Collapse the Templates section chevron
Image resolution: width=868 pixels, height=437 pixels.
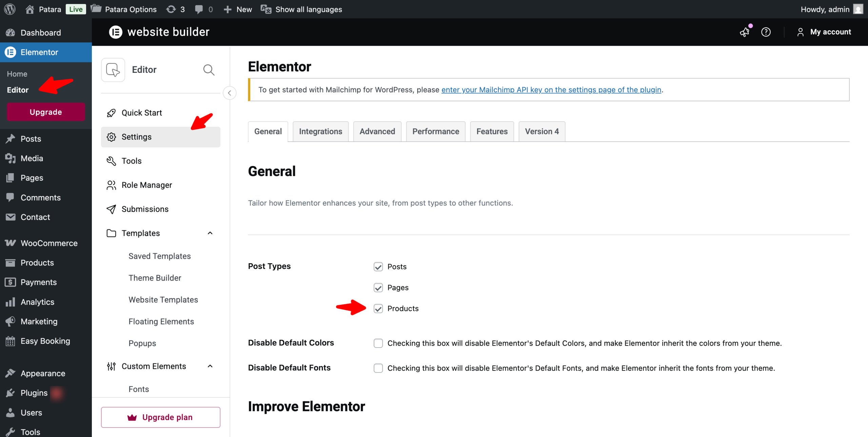(x=210, y=233)
